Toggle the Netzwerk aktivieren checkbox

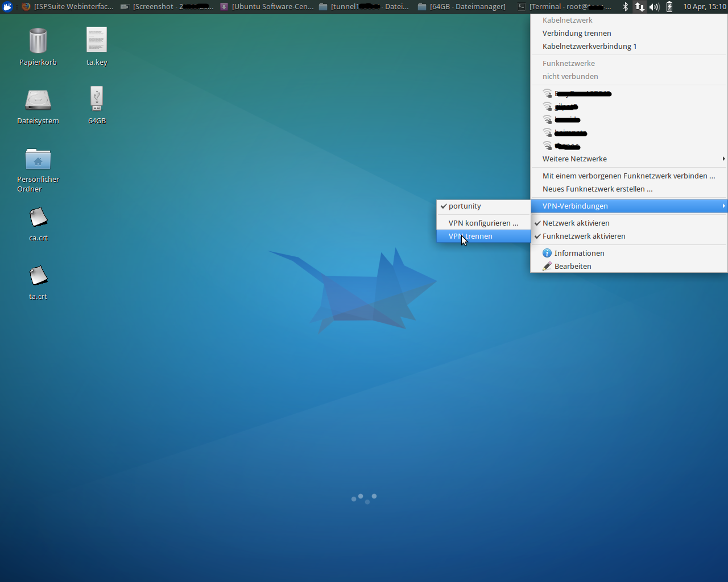pos(576,223)
